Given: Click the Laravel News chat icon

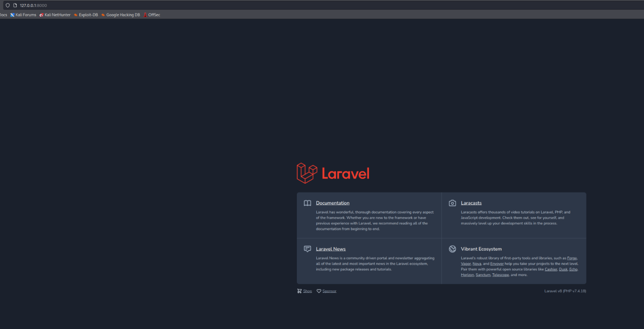Looking at the screenshot, I should point(307,249).
